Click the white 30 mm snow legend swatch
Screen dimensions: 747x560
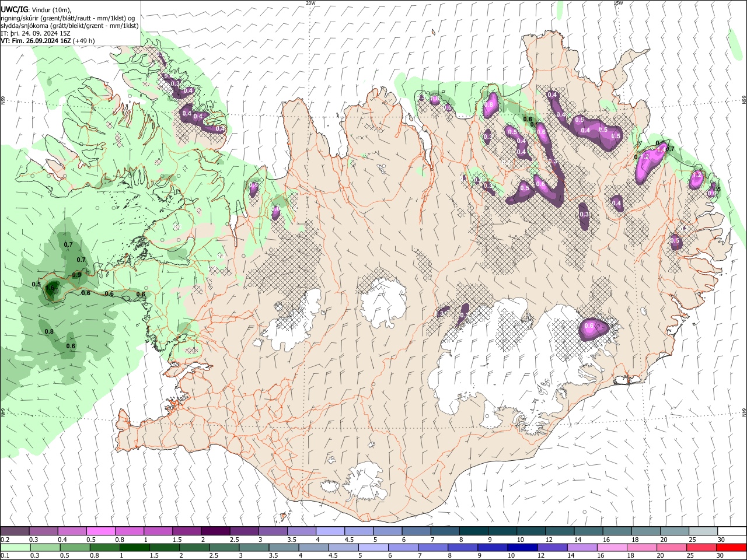[732, 531]
